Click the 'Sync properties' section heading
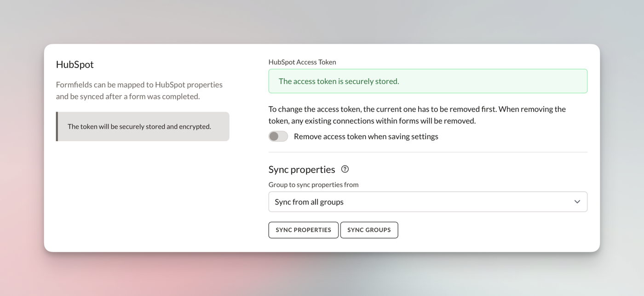 (x=302, y=170)
